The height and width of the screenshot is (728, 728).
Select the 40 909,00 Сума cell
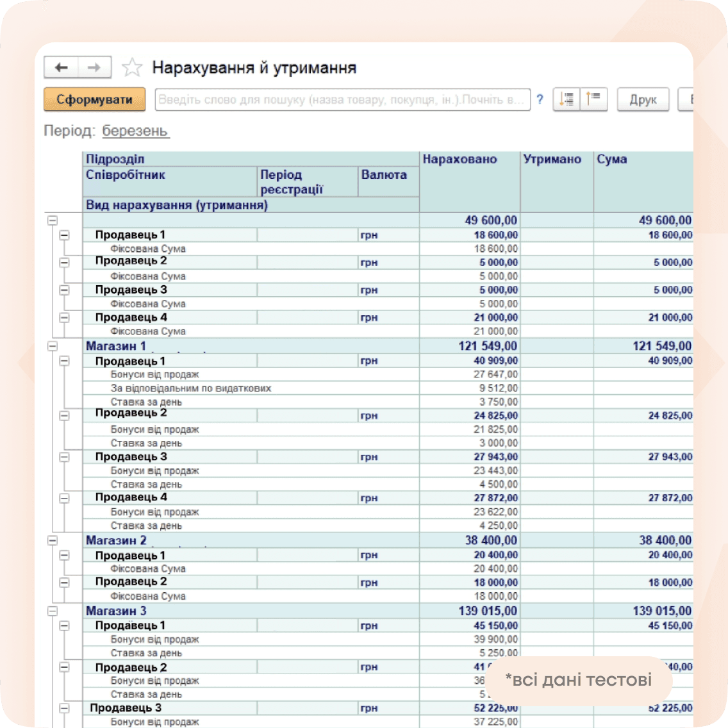tap(643, 361)
